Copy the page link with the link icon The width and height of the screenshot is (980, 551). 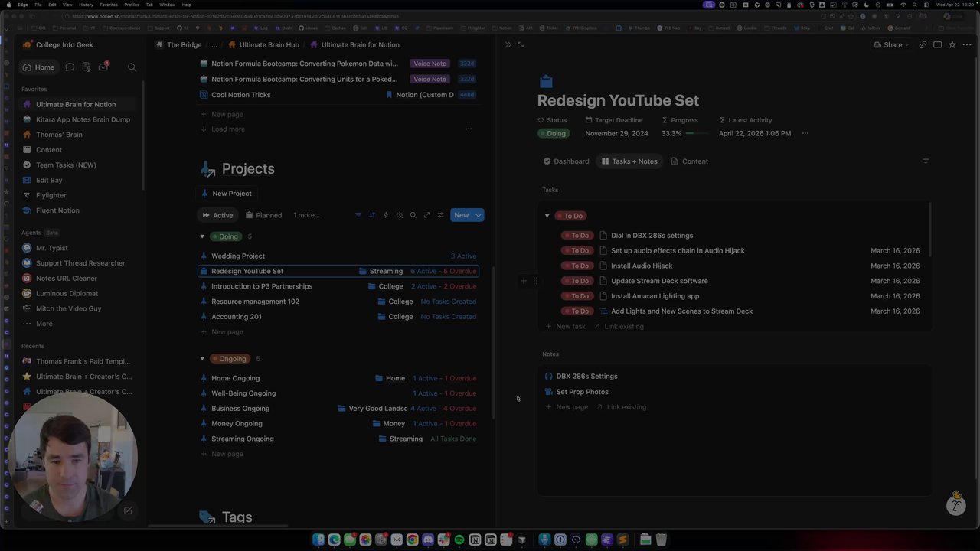click(x=923, y=44)
